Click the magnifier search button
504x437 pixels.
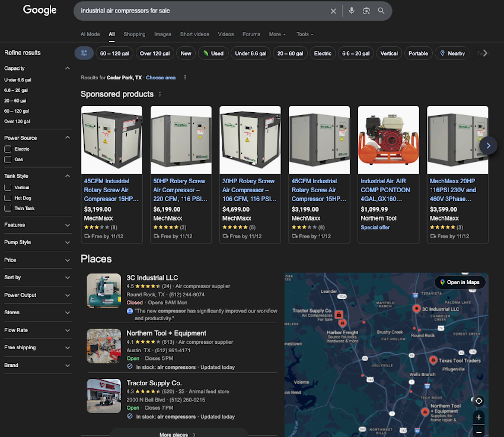click(381, 11)
